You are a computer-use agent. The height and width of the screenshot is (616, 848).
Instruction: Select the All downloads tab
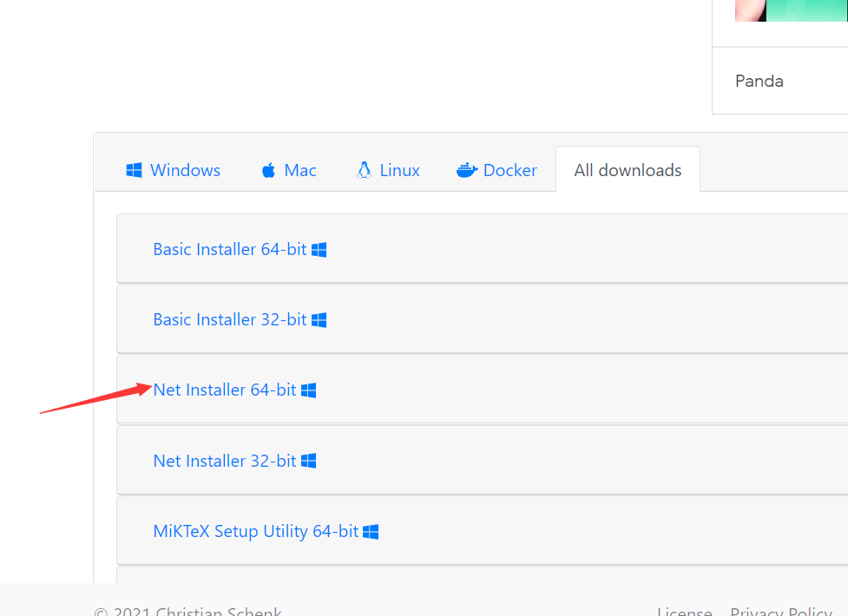coord(628,169)
